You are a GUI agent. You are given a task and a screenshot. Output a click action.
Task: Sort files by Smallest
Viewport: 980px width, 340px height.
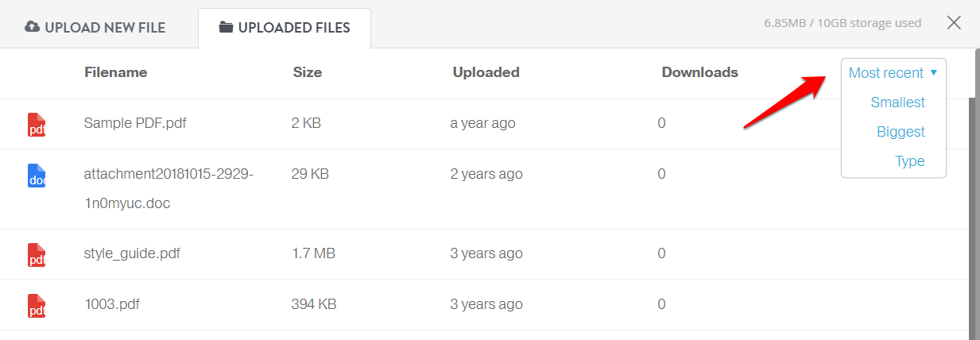tap(898, 102)
